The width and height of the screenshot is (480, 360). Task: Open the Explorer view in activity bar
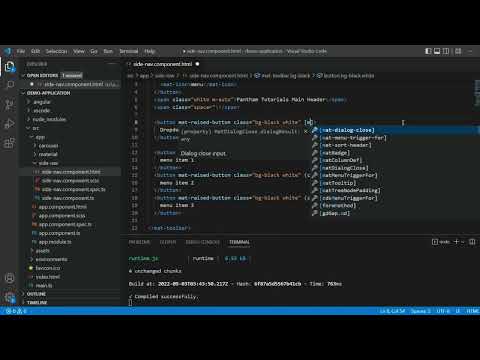10,67
